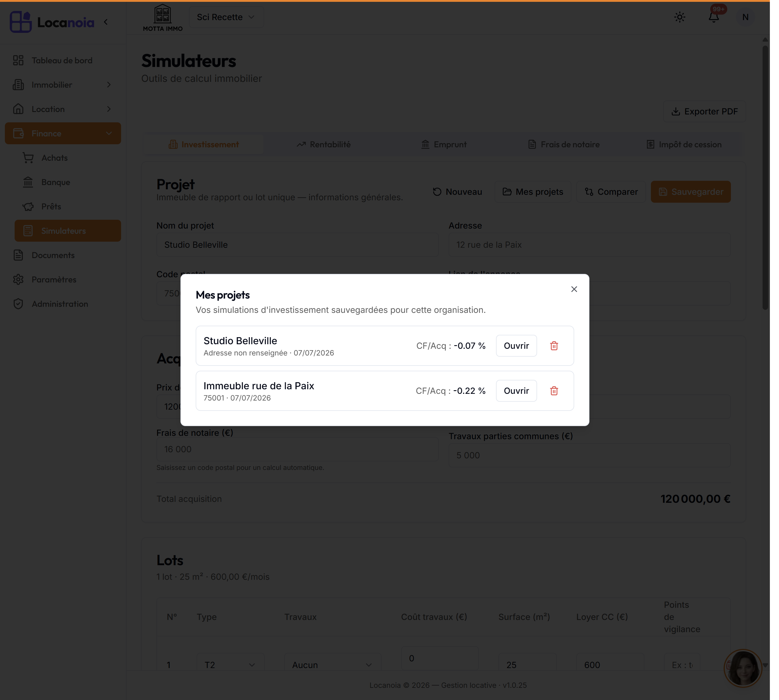
Task: Delete Immeuble rue de la Paix project
Action: (554, 391)
